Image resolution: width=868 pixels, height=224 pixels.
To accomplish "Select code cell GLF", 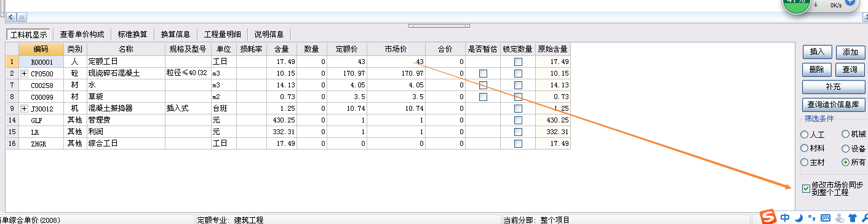I will (x=41, y=120).
